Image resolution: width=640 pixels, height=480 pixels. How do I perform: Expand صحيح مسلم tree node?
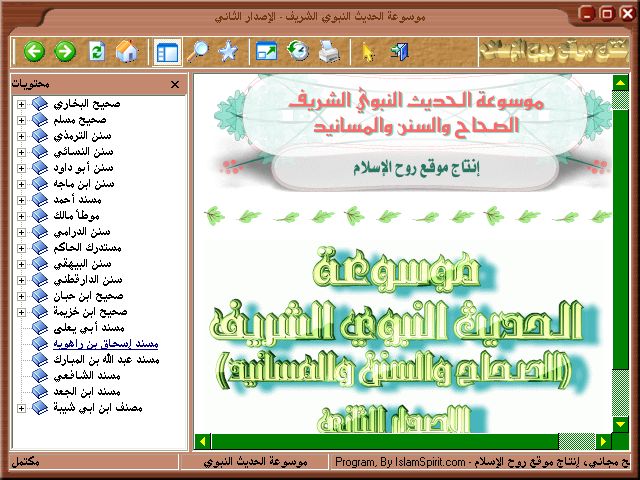[21, 120]
